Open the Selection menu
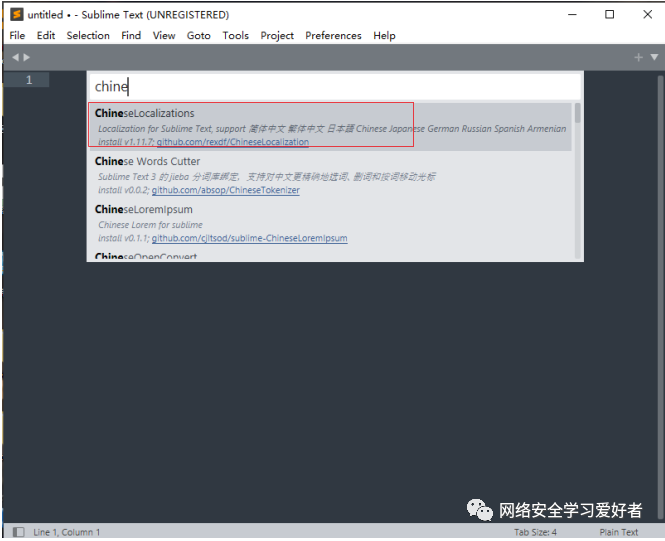The width and height of the screenshot is (665, 541). 88,36
